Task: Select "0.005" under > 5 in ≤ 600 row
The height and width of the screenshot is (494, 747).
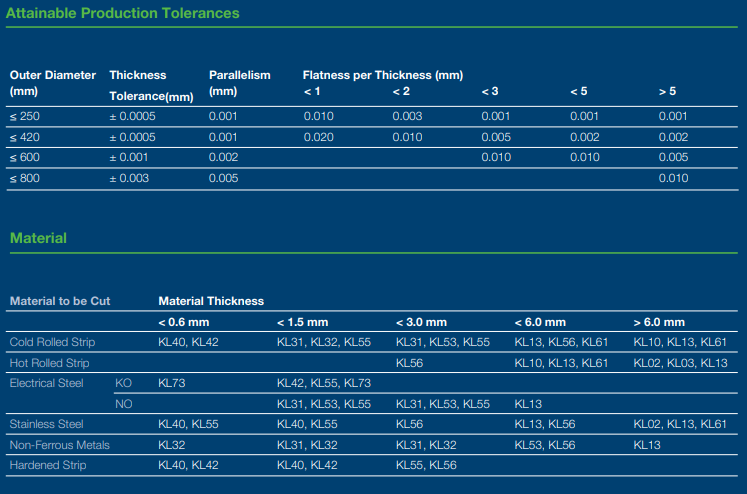Action: pyautogui.click(x=674, y=157)
